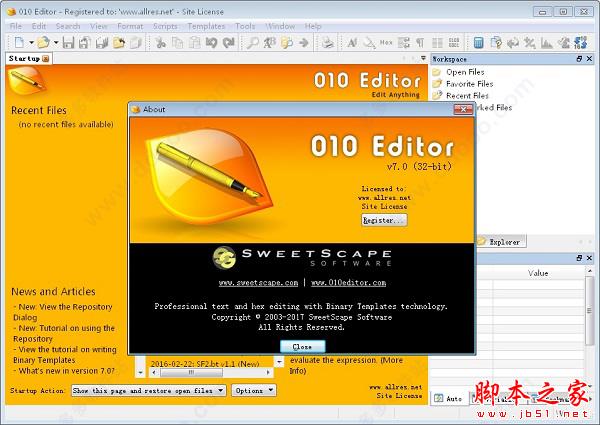
Task: Click the Replace (AB) toolbar icon
Action: coord(269,42)
